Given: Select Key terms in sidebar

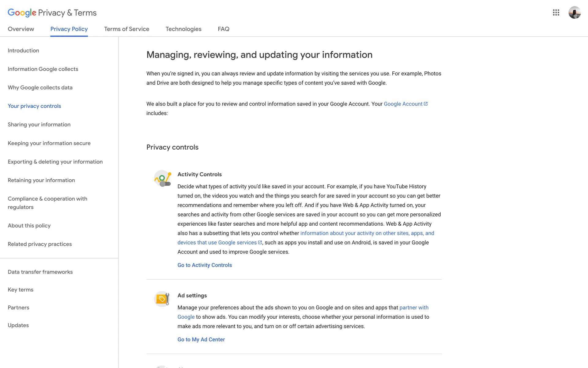Looking at the screenshot, I should [21, 290].
